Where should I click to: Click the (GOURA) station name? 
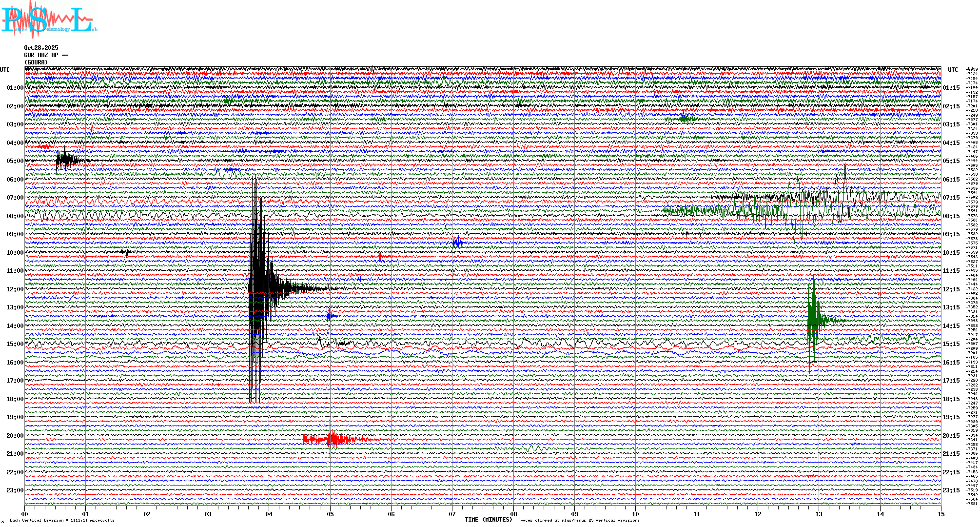point(36,62)
